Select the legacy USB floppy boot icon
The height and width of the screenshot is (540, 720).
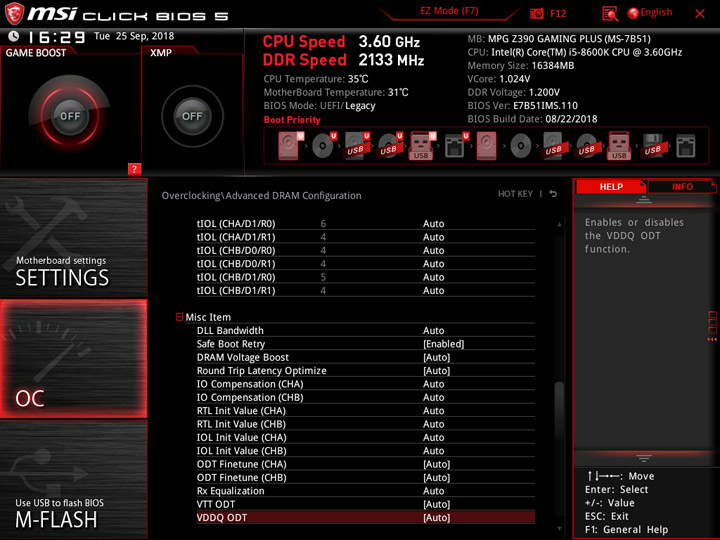coord(652,146)
